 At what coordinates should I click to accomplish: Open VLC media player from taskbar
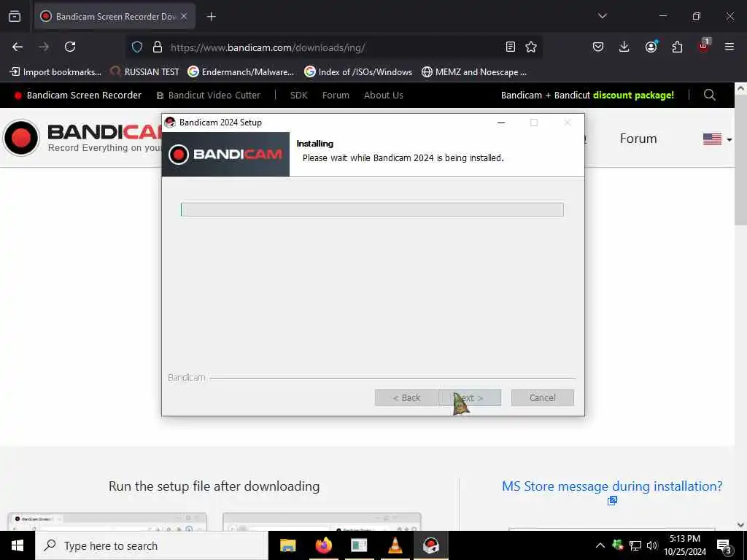[x=395, y=545]
